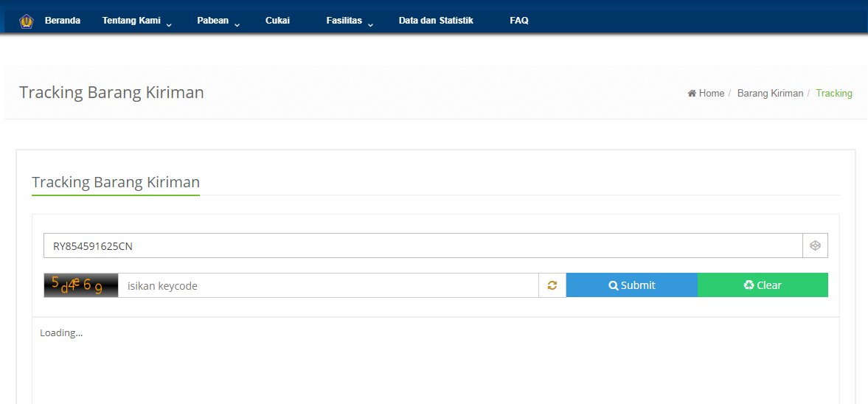Clear the form with the green button
Viewport: 868px width, 404px height.
point(763,285)
